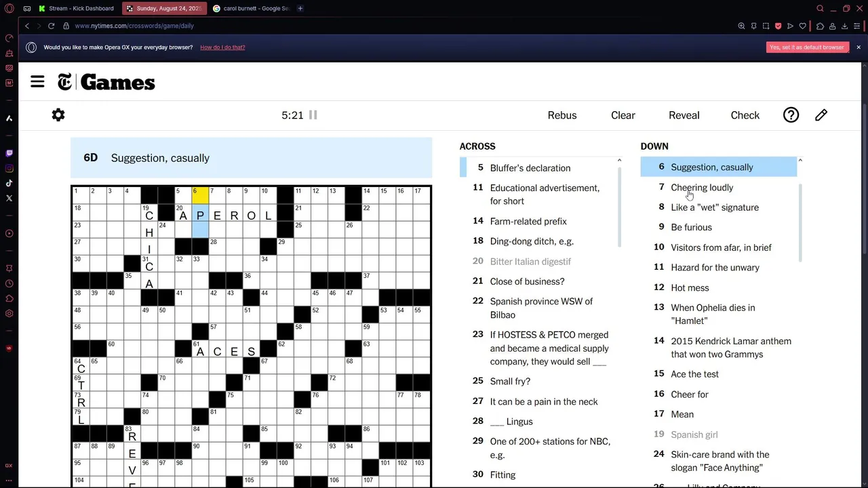This screenshot has width=868, height=488.
Task: Take a snapshot with the capture icon
Action: point(766,26)
